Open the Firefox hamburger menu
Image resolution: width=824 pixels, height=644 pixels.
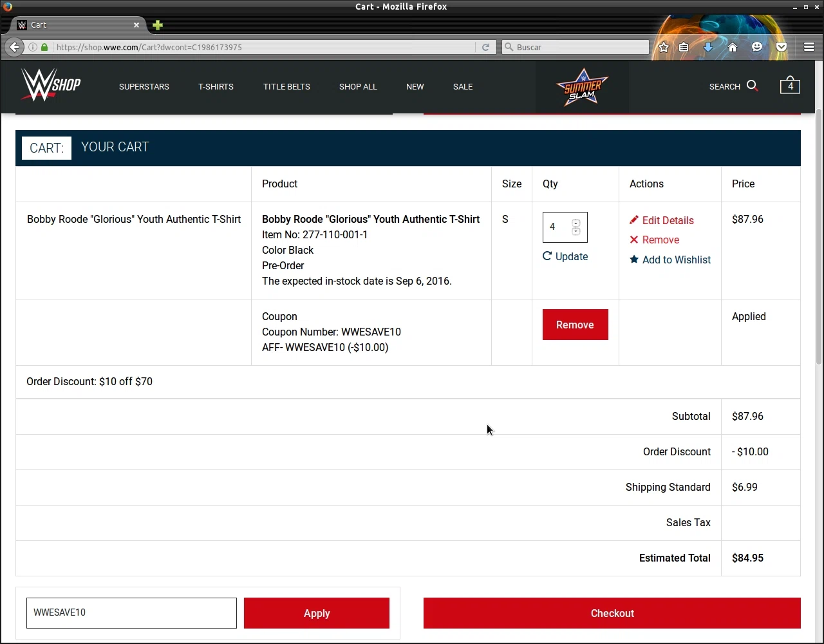[x=809, y=47]
